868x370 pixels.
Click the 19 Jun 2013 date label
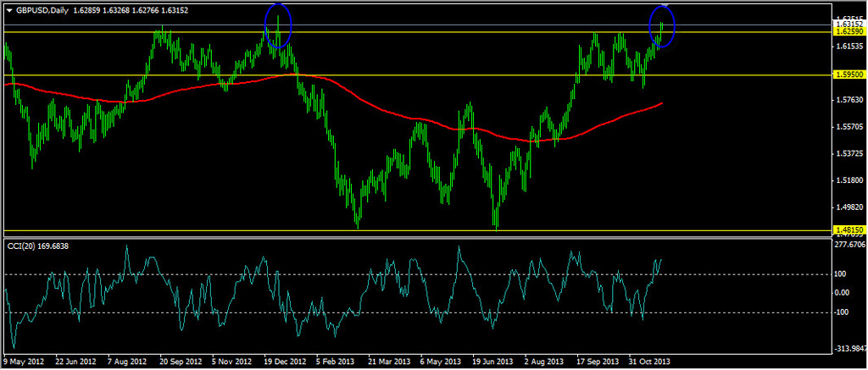(x=494, y=362)
